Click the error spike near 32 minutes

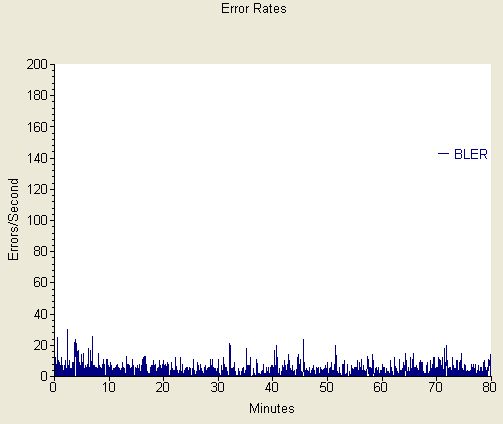pyautogui.click(x=230, y=359)
